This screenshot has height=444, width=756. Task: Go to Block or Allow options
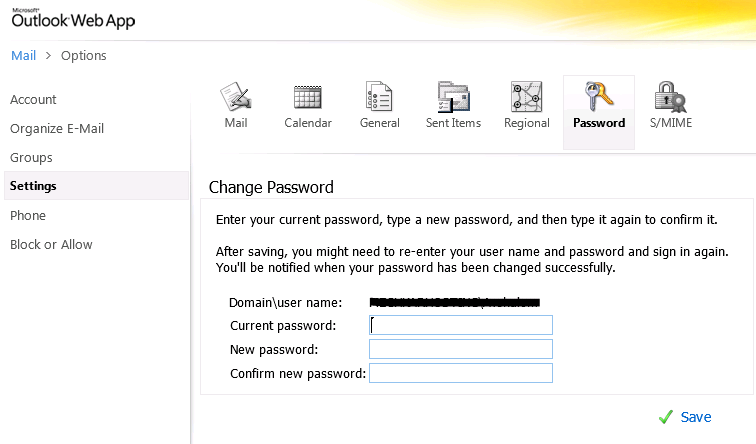click(x=51, y=244)
